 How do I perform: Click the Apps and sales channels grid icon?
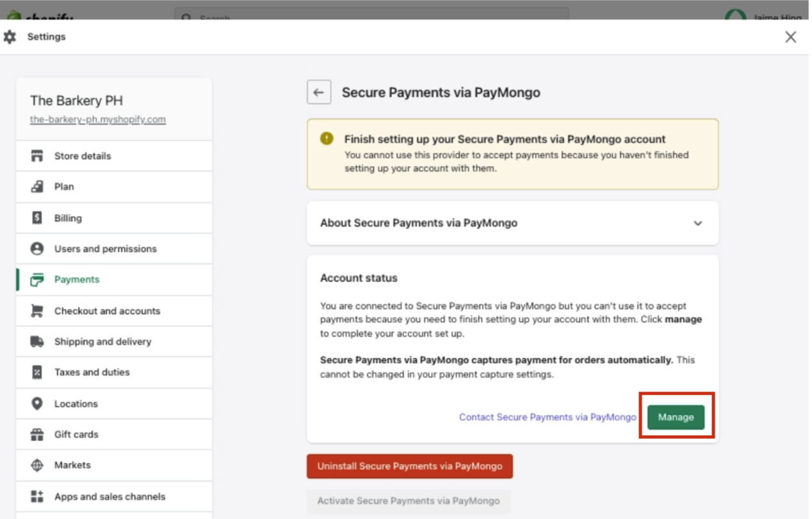37,497
